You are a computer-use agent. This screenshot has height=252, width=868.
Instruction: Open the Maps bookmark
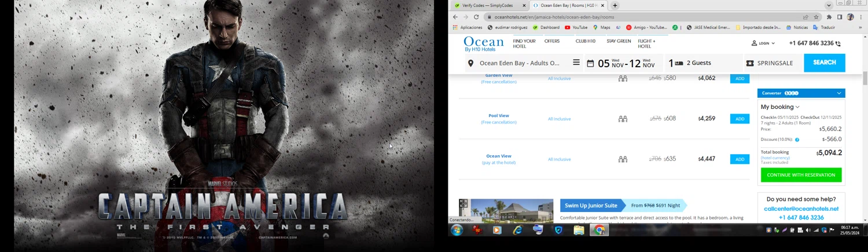coord(601,27)
